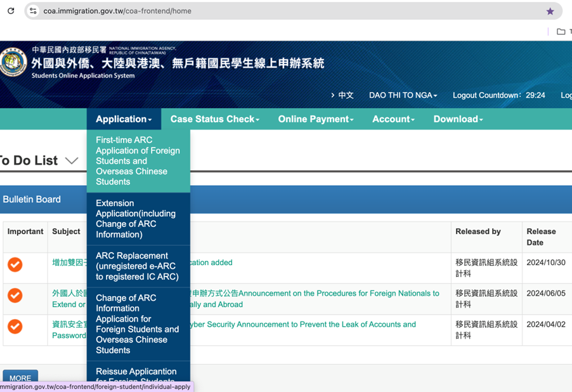
Task: Click the release date 2024/10/30
Action: [546, 263]
